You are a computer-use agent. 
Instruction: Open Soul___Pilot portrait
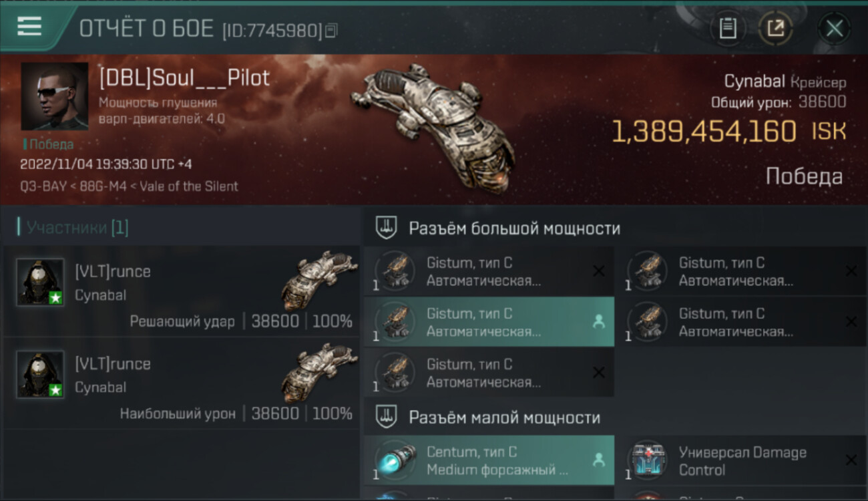click(x=55, y=96)
